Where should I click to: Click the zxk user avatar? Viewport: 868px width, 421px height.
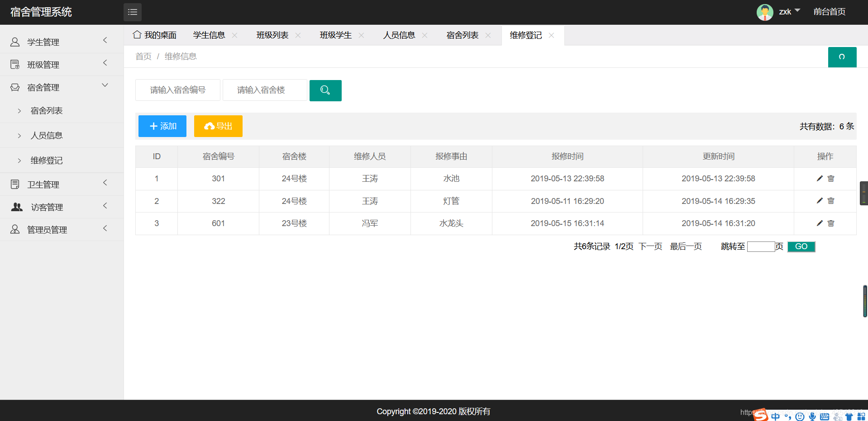tap(765, 12)
